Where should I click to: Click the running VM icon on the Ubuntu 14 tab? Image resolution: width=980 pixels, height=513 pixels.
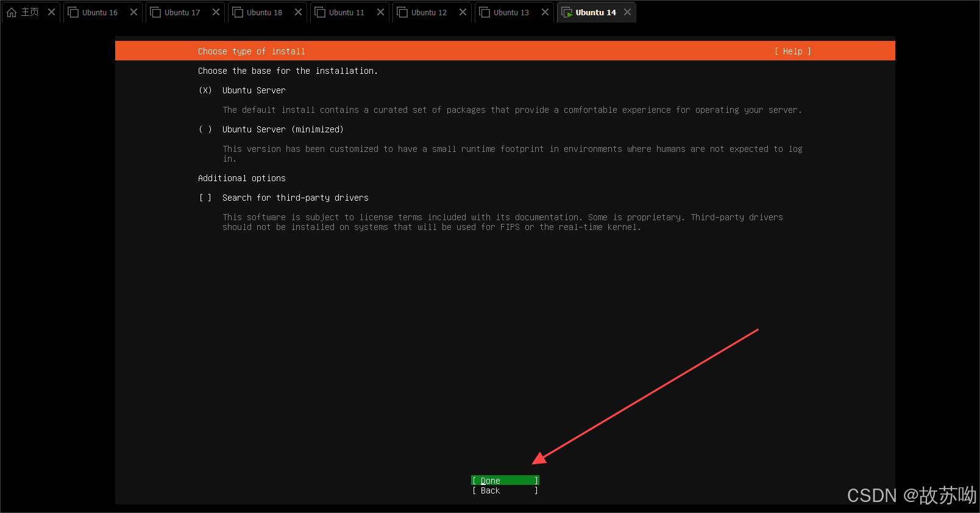pyautogui.click(x=567, y=12)
